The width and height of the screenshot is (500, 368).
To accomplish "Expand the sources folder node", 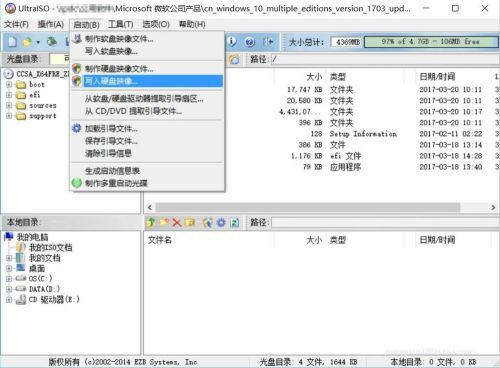I will [x=9, y=106].
